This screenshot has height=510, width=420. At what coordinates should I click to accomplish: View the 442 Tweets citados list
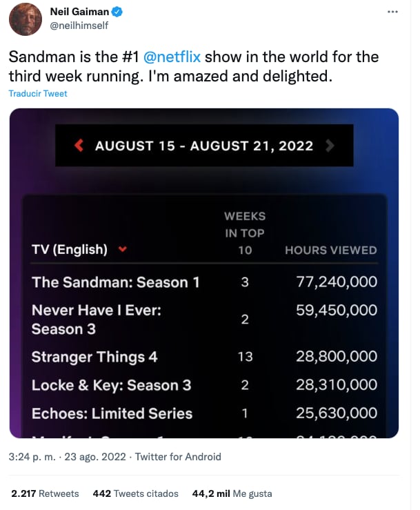(135, 493)
